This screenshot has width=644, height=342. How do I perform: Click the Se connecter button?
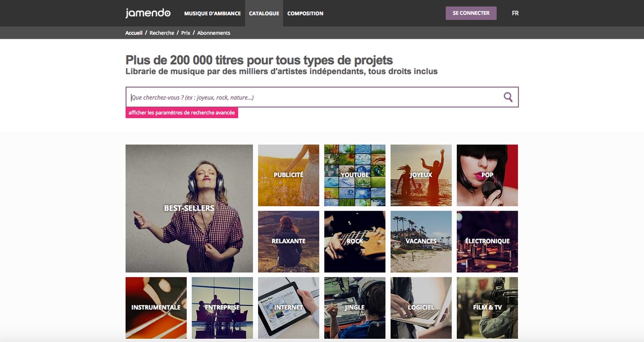point(471,13)
